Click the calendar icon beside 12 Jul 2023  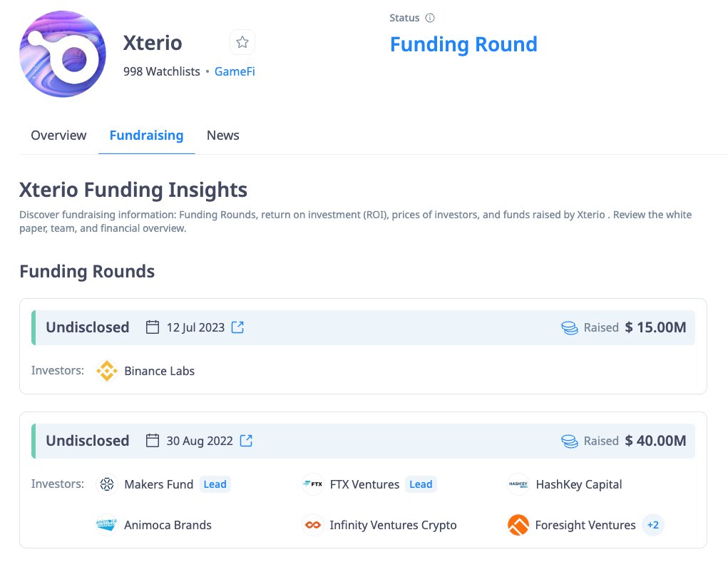pos(152,327)
